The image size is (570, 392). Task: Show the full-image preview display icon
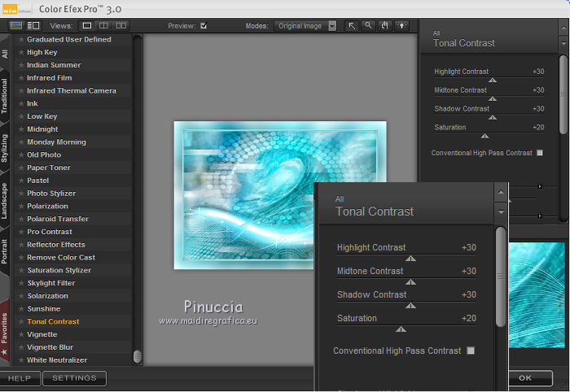pos(16,25)
